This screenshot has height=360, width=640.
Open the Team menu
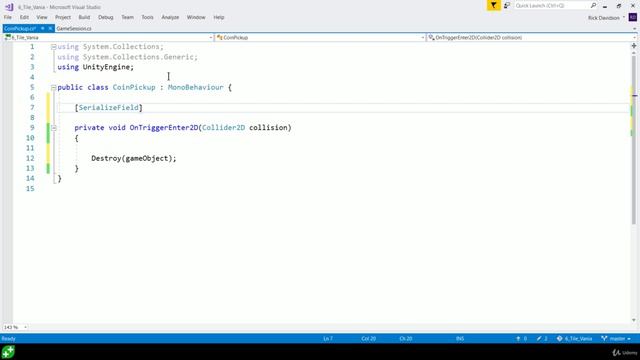(x=127, y=17)
